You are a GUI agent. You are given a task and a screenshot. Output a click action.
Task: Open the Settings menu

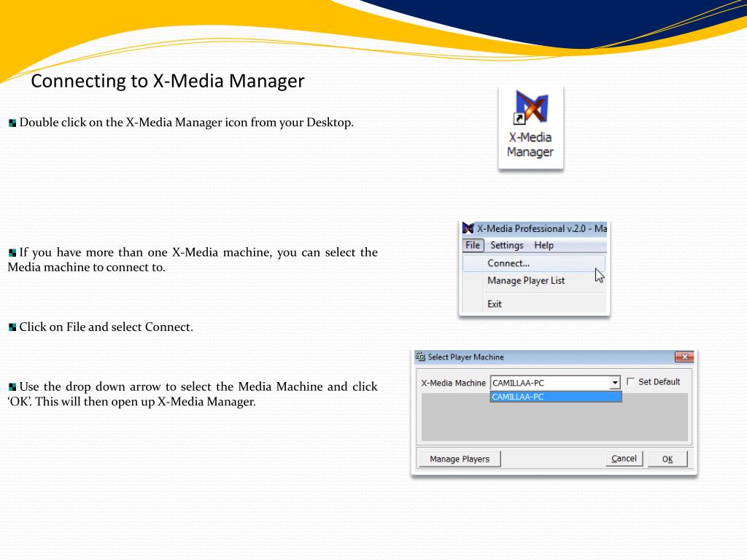pos(506,246)
